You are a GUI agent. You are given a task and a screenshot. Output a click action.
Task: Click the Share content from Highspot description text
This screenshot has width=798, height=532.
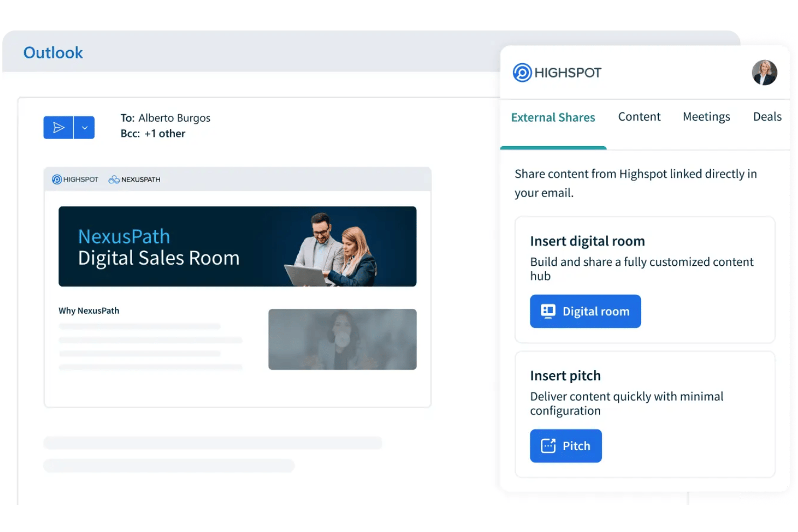tap(636, 183)
